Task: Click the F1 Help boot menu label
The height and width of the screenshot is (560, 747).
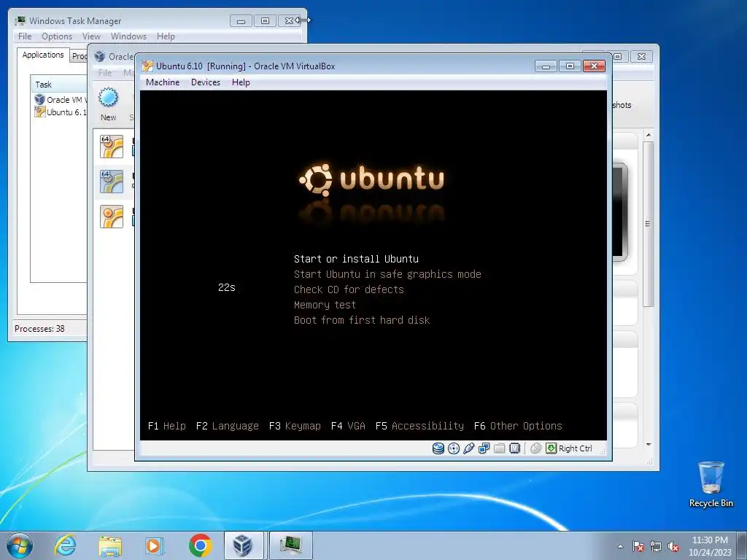Action: coord(167,426)
